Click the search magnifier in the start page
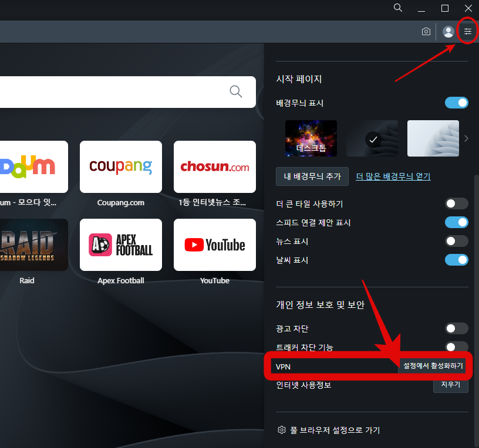 pos(235,91)
